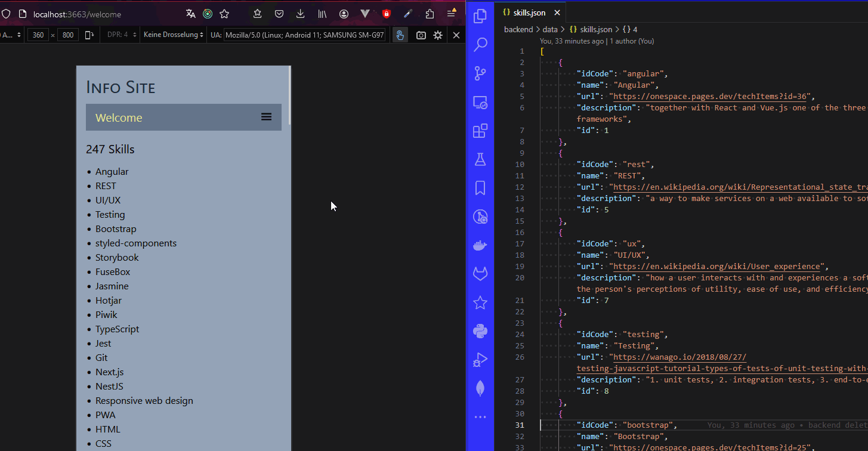Open the onespace techItems?id=36 URL link
The image size is (868, 451).
[x=711, y=97]
